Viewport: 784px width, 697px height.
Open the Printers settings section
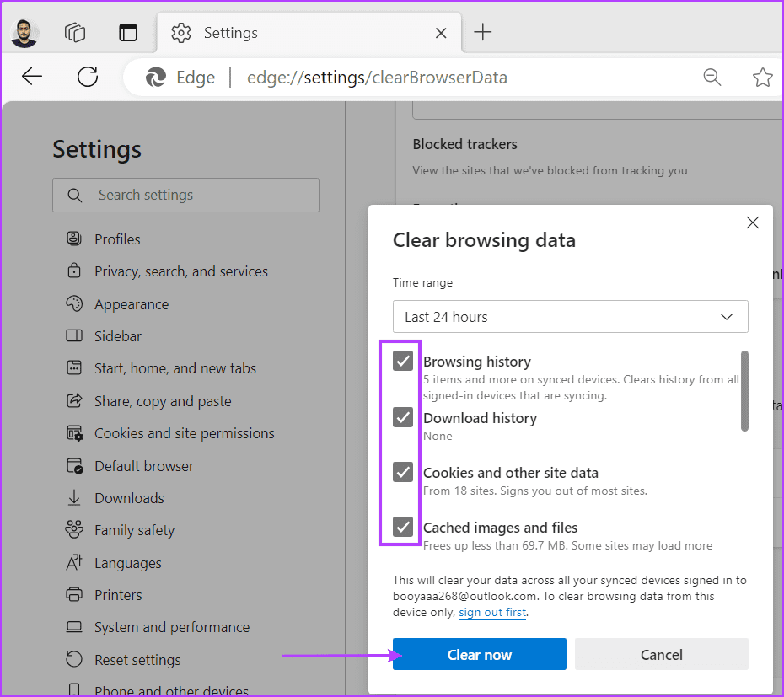click(x=119, y=595)
